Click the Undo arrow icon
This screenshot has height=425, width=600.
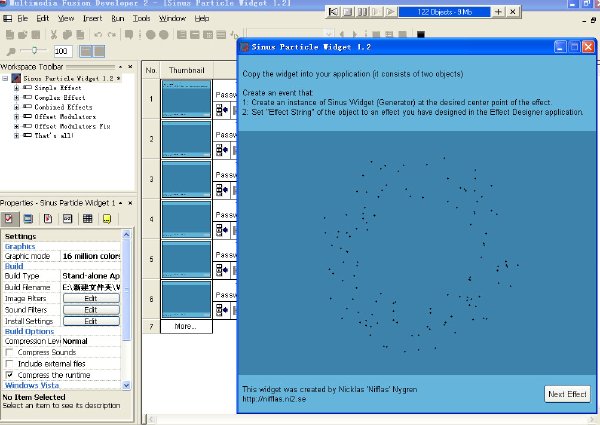click(98, 35)
